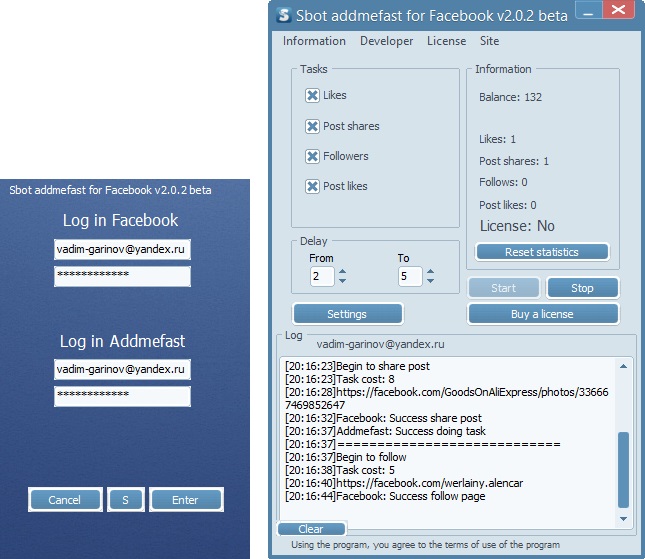This screenshot has width=645, height=559.
Task: Click the Sbot S logo in title bar
Action: pyautogui.click(x=284, y=15)
